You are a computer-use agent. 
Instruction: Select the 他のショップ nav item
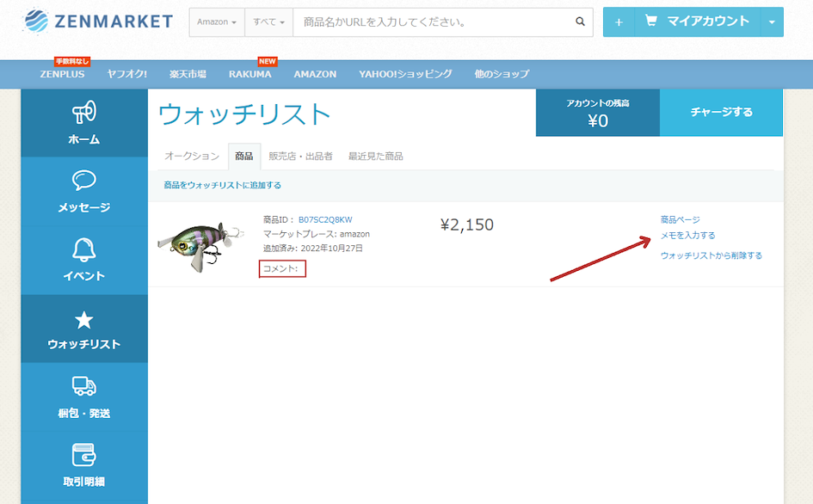click(x=502, y=74)
